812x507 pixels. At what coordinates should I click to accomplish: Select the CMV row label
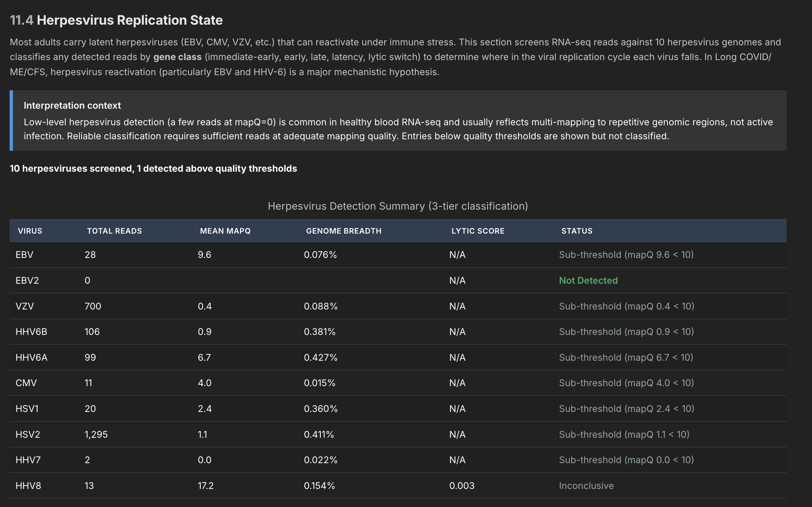pos(26,383)
